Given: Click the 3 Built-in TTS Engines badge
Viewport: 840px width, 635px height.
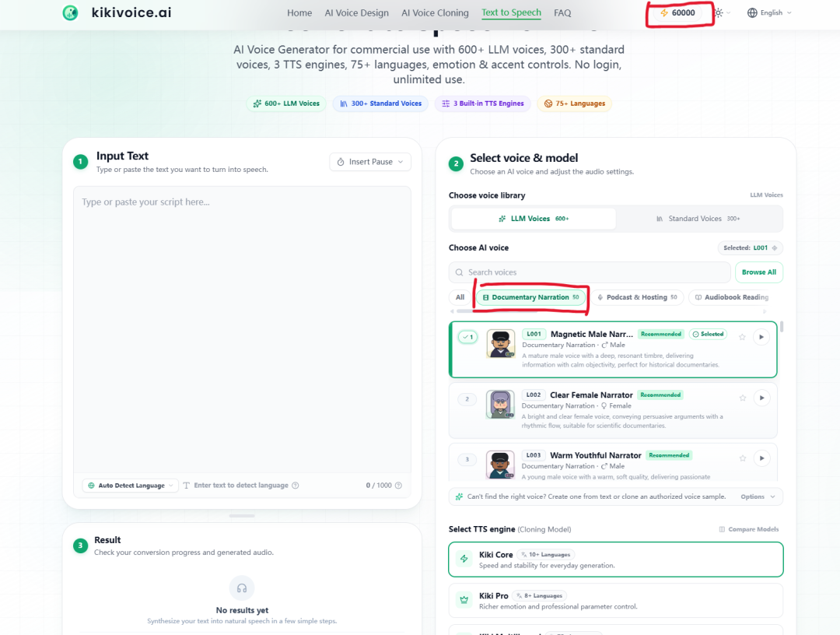Looking at the screenshot, I should point(483,103).
